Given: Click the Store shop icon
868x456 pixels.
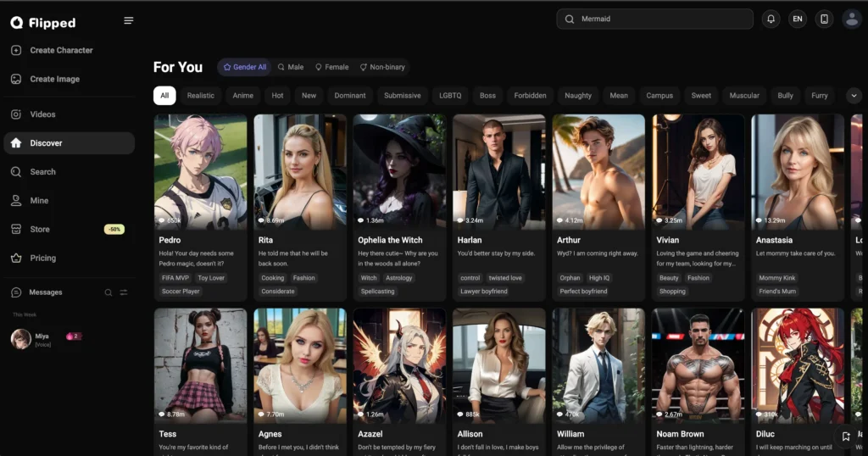Looking at the screenshot, I should pos(16,229).
